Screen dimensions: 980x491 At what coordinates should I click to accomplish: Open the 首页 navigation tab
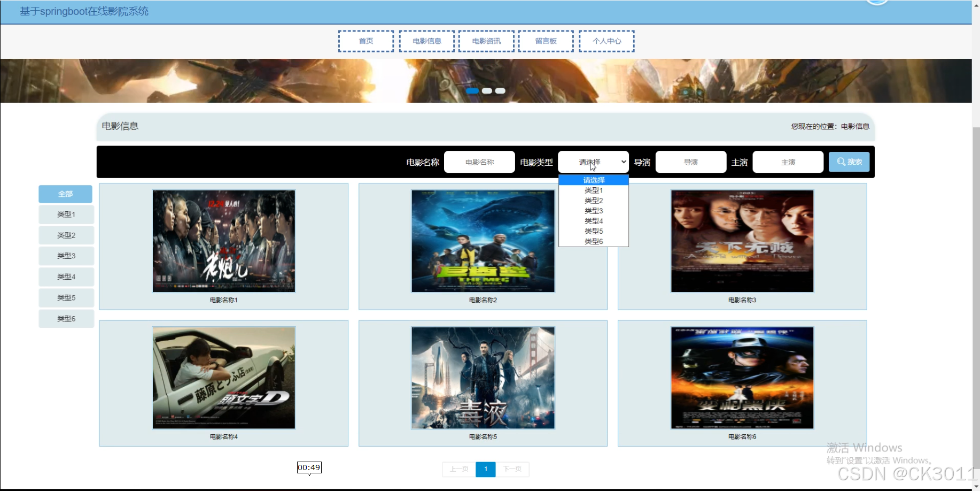coord(366,41)
